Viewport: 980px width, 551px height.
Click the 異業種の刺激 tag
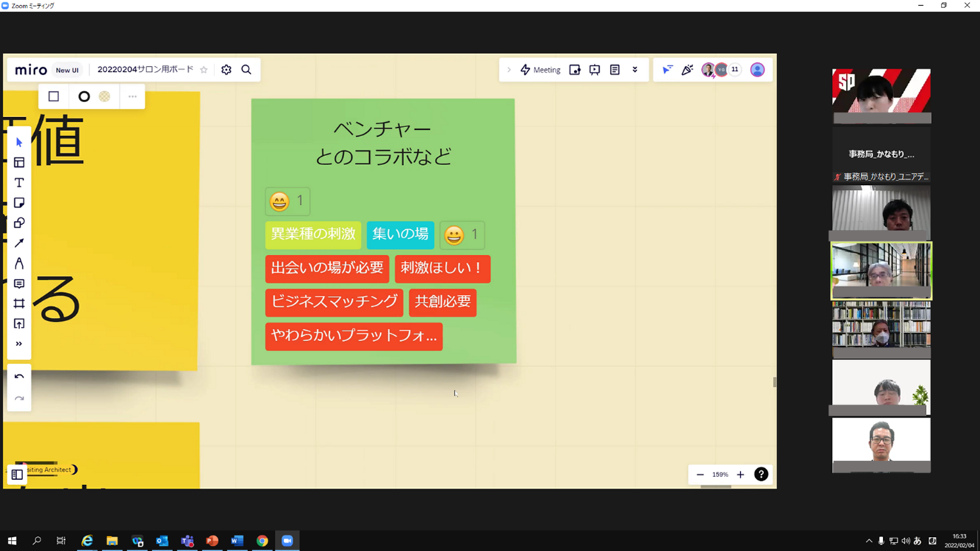point(313,234)
